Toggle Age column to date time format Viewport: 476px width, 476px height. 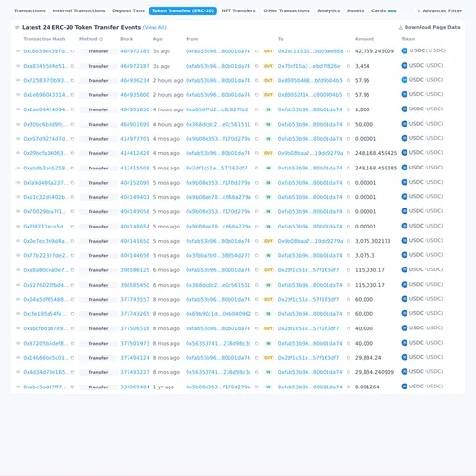click(158, 39)
